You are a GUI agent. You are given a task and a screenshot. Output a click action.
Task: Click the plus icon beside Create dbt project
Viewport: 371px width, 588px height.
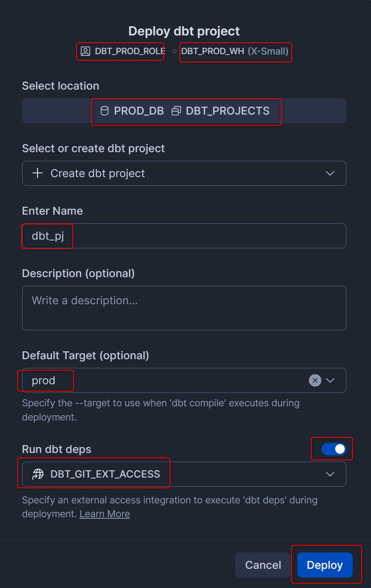[38, 173]
